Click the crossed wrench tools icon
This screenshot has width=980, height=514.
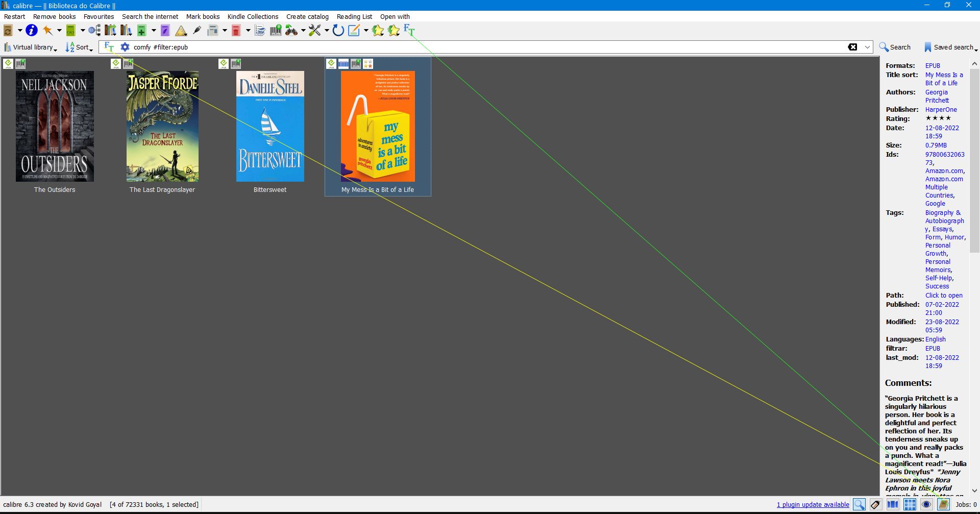(x=315, y=31)
